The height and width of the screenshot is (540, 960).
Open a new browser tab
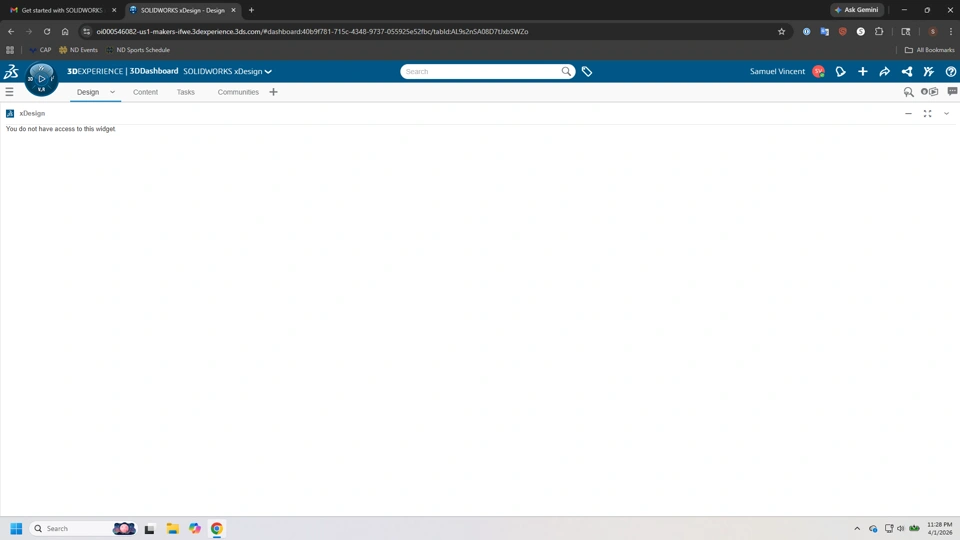(251, 10)
